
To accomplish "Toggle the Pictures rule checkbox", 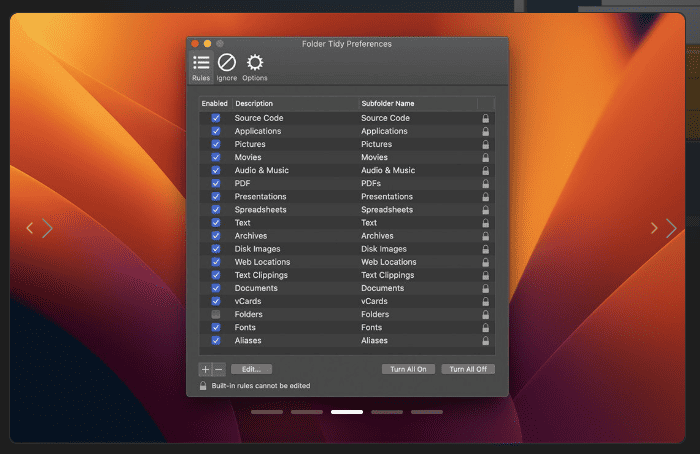I will (x=216, y=144).
